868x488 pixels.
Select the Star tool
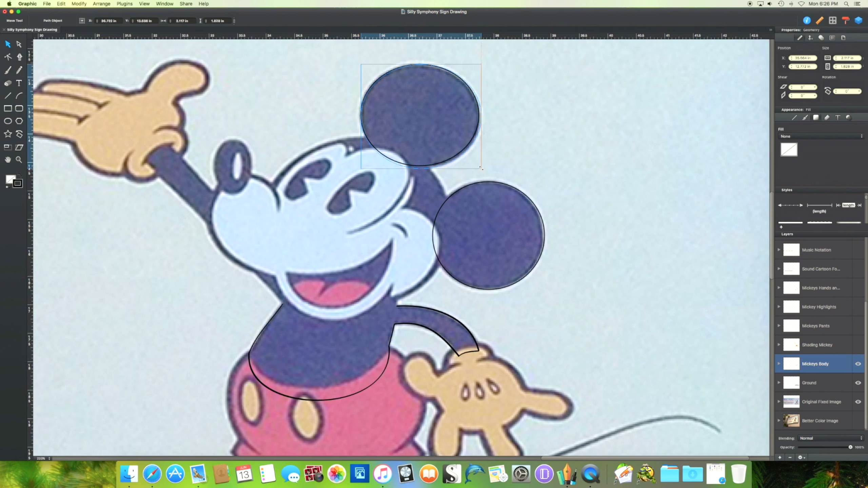point(8,134)
